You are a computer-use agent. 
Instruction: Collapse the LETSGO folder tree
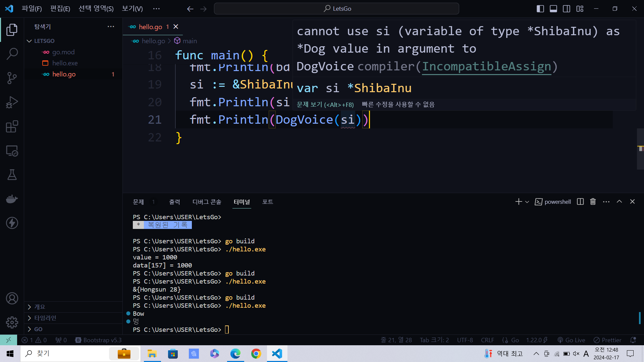tap(30, 41)
